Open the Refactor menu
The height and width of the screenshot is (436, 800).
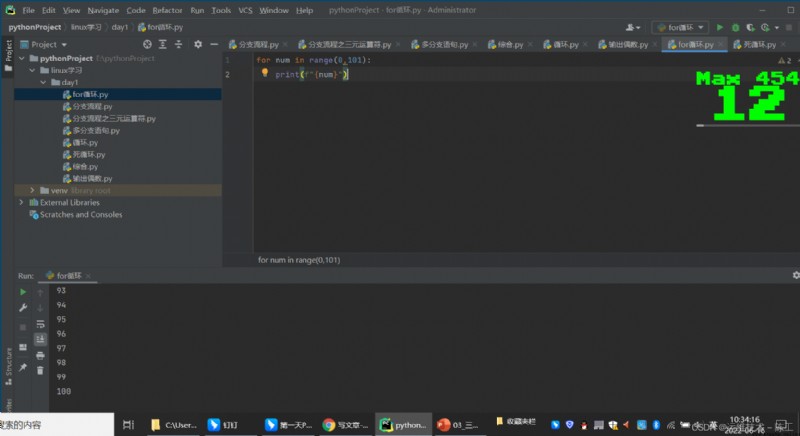coord(167,10)
